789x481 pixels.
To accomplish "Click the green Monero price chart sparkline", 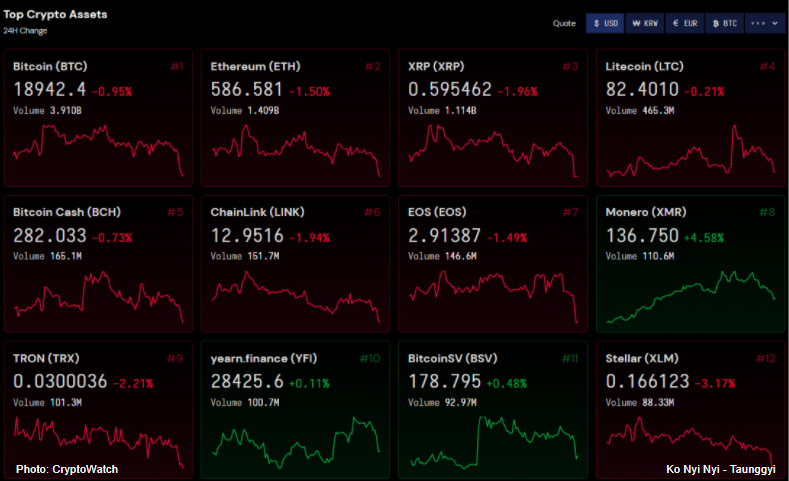I will point(690,296).
